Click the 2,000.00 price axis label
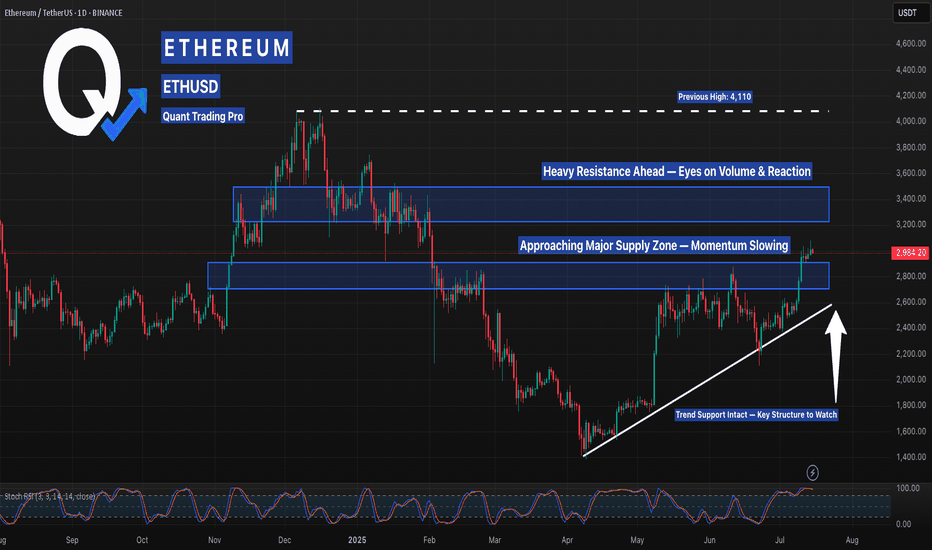The image size is (932, 550). point(911,379)
